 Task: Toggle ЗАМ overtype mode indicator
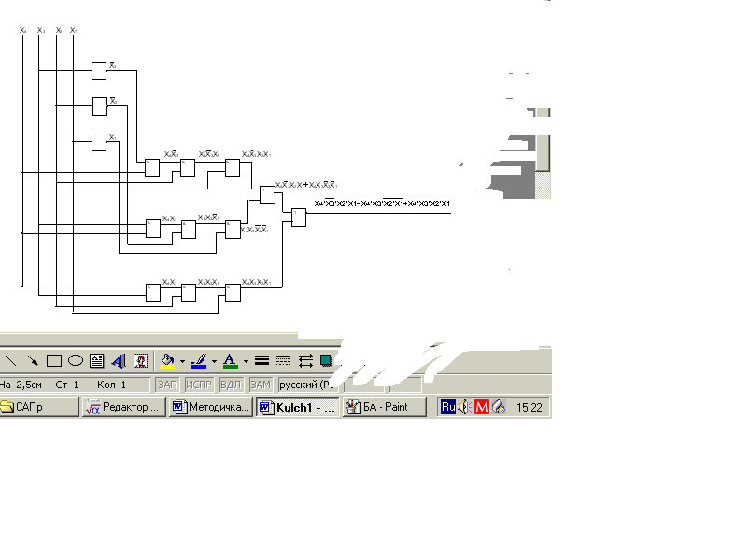261,385
